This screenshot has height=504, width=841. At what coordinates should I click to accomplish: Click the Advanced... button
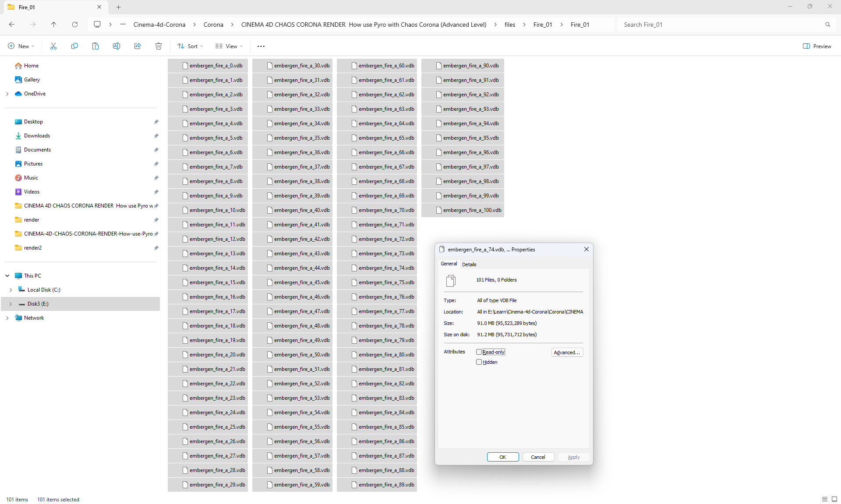(x=567, y=352)
